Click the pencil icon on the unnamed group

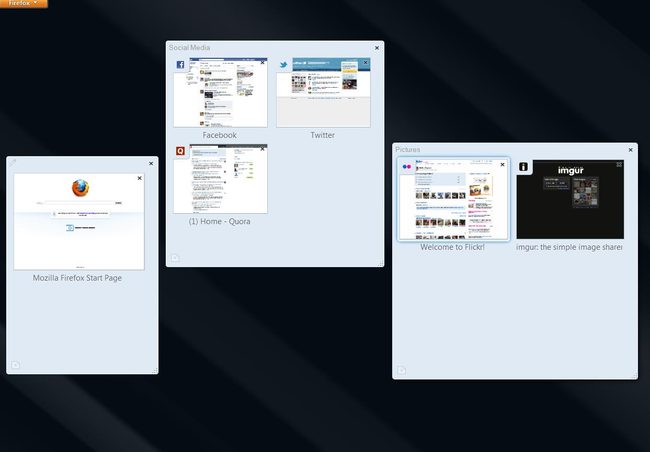13,163
